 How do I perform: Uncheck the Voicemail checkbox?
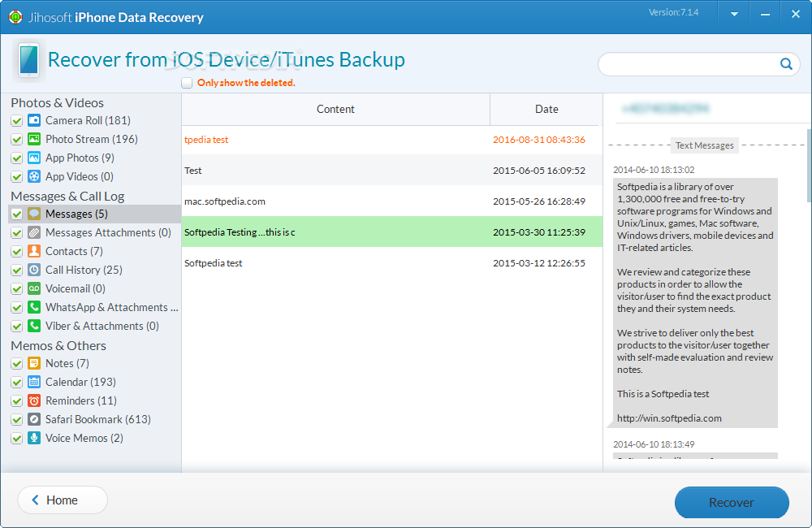(16, 288)
